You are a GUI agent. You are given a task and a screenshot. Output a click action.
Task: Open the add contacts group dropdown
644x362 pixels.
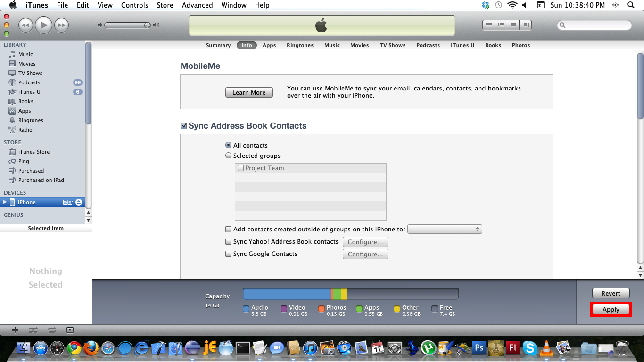tap(445, 229)
